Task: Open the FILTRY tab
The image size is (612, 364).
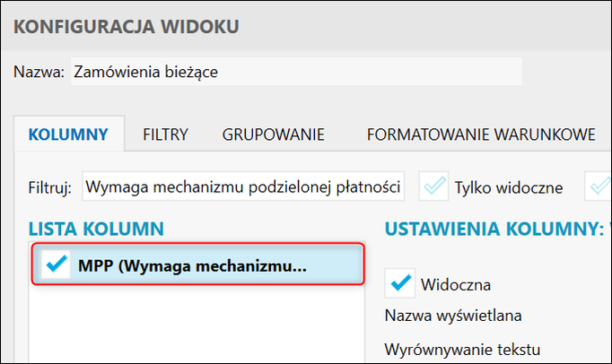Action: pyautogui.click(x=165, y=135)
